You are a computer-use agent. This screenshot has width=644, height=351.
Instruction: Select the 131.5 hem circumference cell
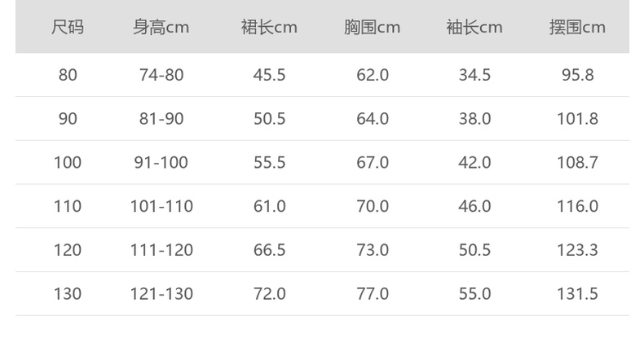coord(577,294)
